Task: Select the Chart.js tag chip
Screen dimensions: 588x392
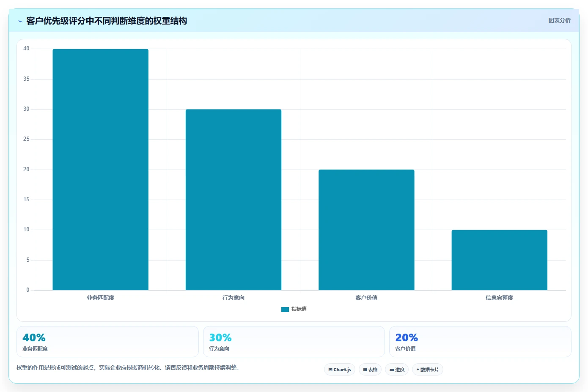Action: 340,370
